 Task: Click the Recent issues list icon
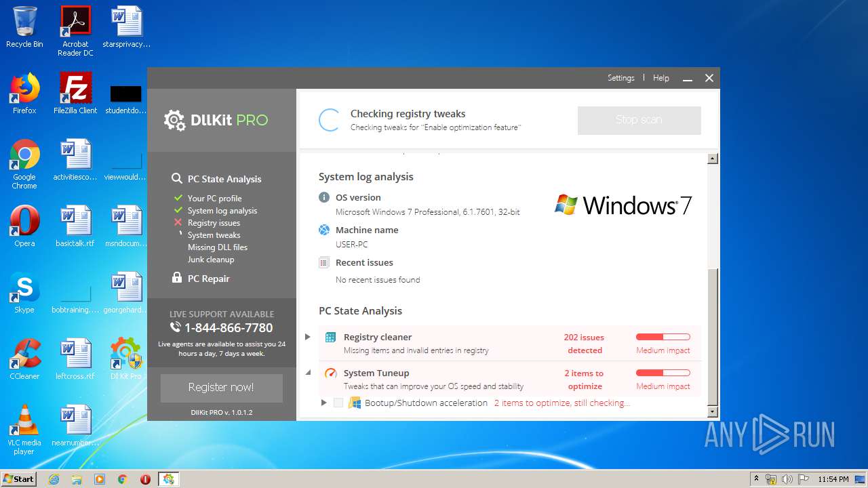pyautogui.click(x=324, y=262)
